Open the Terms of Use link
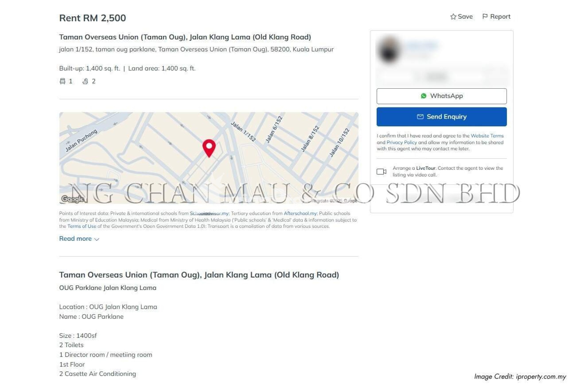Viewport: 588px width, 387px height. pyautogui.click(x=82, y=226)
